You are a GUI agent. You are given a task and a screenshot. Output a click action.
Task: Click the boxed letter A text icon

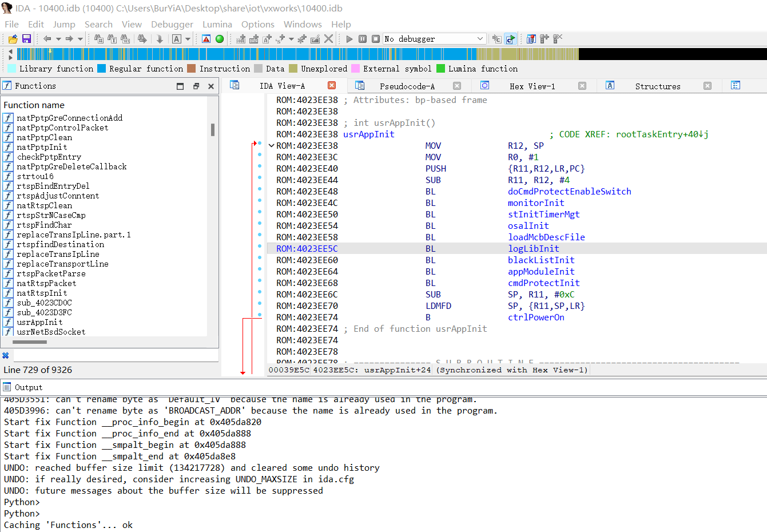pos(177,39)
